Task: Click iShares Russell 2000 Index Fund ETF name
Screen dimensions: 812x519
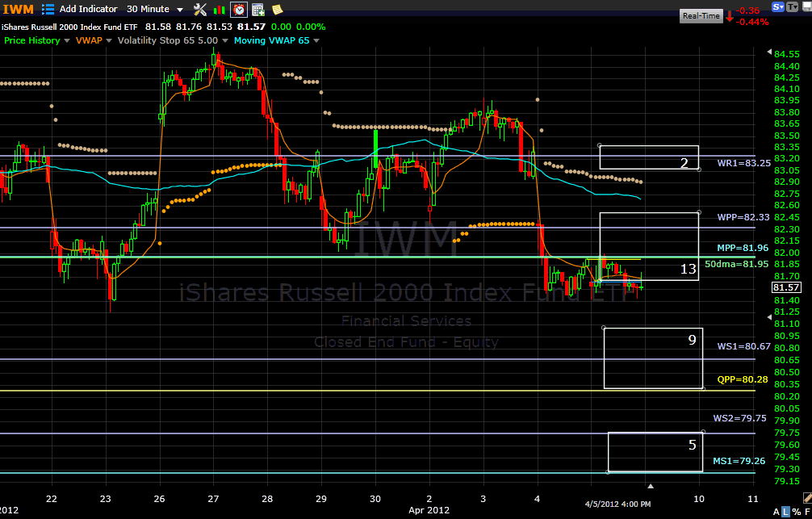Action: pyautogui.click(x=70, y=27)
